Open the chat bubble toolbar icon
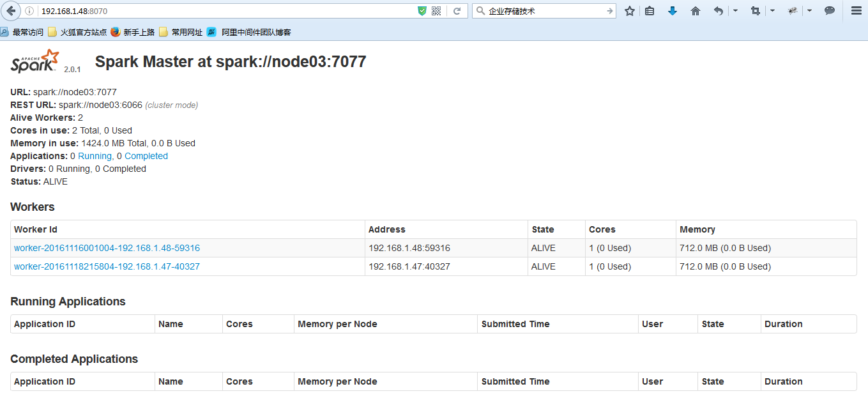868x398 pixels. click(830, 11)
